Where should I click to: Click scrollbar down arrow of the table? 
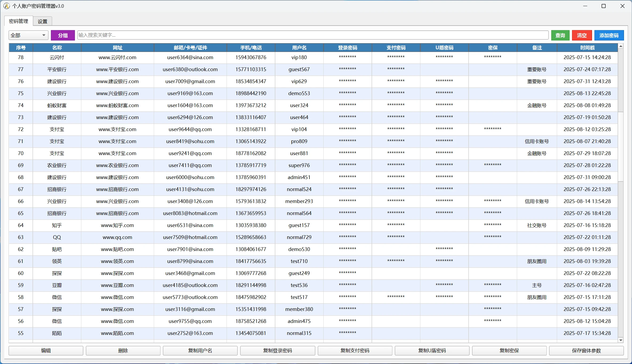tap(621, 340)
